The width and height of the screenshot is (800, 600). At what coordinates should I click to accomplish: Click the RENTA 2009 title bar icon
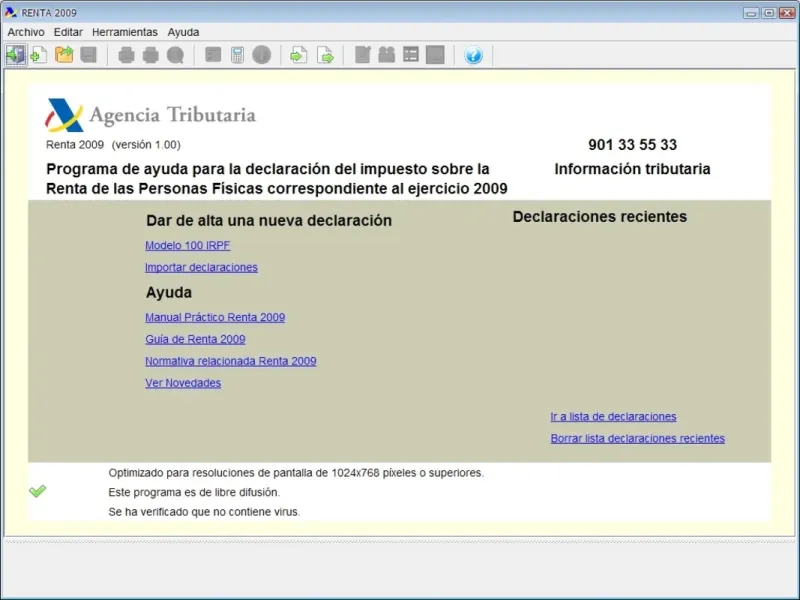point(11,12)
